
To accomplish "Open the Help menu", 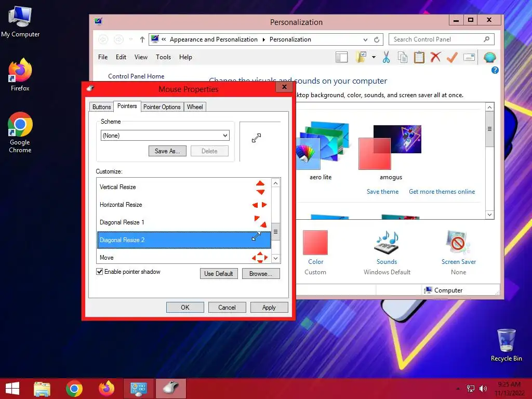I will 185,57.
